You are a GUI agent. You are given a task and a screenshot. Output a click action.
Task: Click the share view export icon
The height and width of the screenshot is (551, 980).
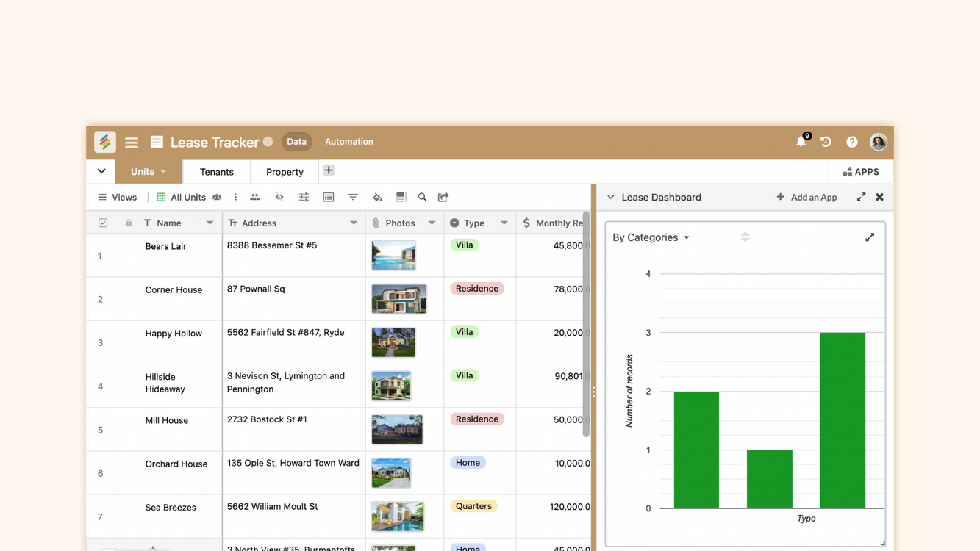pyautogui.click(x=443, y=197)
